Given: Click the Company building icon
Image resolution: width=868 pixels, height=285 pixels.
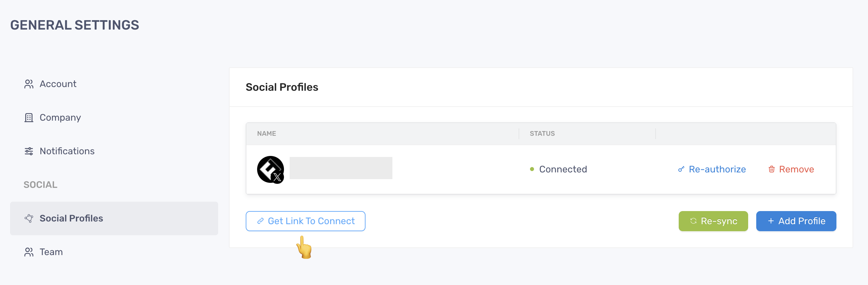Looking at the screenshot, I should (29, 118).
